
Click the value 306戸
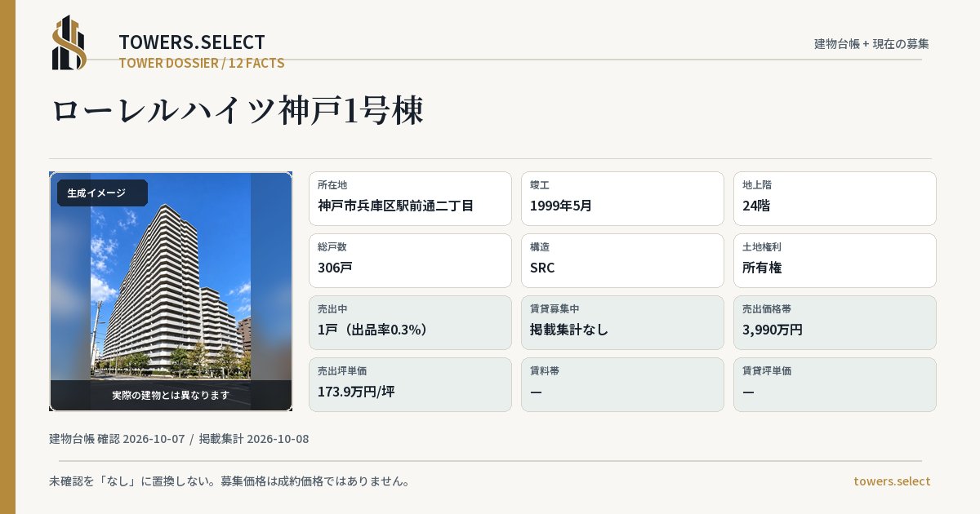335,268
